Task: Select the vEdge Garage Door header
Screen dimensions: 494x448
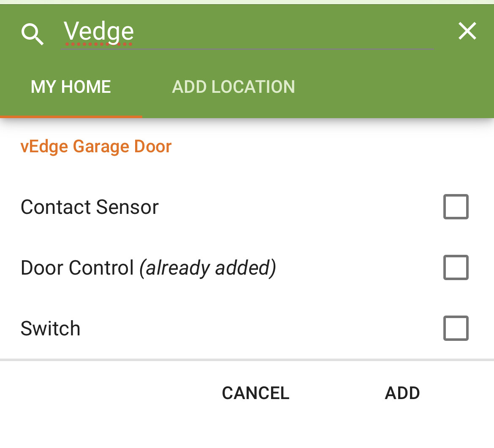Action: click(x=96, y=146)
